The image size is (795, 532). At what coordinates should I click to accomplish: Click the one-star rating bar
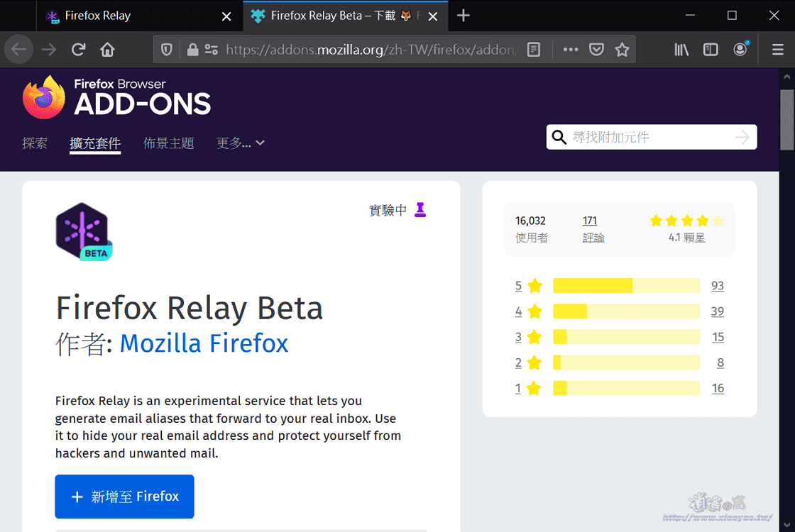pos(627,388)
